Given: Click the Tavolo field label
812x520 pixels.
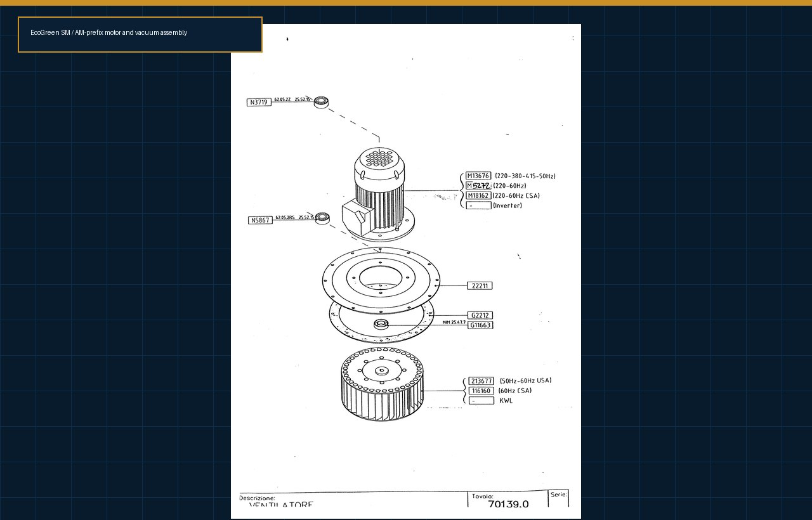Looking at the screenshot, I should [483, 496].
